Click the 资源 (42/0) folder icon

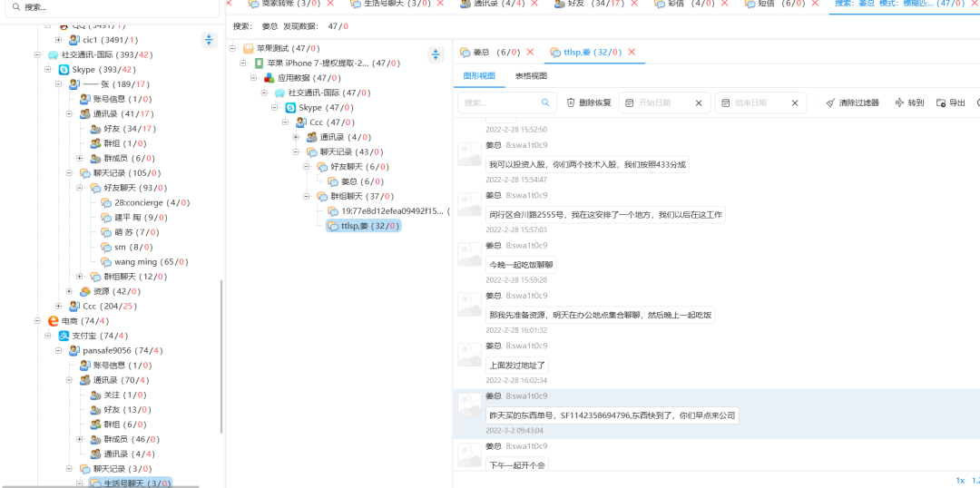tap(85, 291)
